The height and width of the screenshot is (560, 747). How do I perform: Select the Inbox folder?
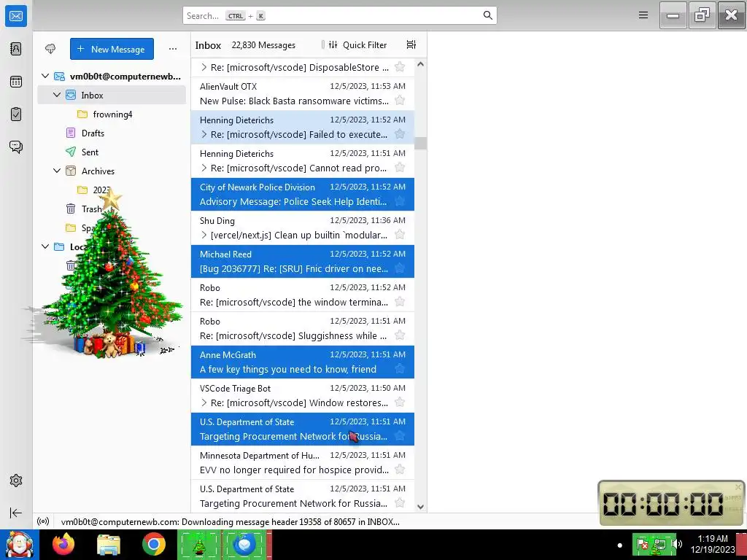[112, 96]
